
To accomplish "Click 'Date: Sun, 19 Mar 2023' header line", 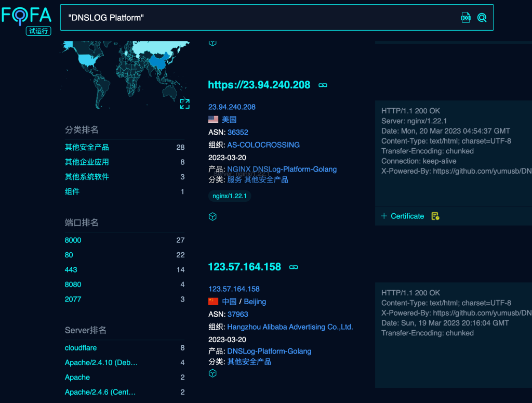I will coord(445,323).
